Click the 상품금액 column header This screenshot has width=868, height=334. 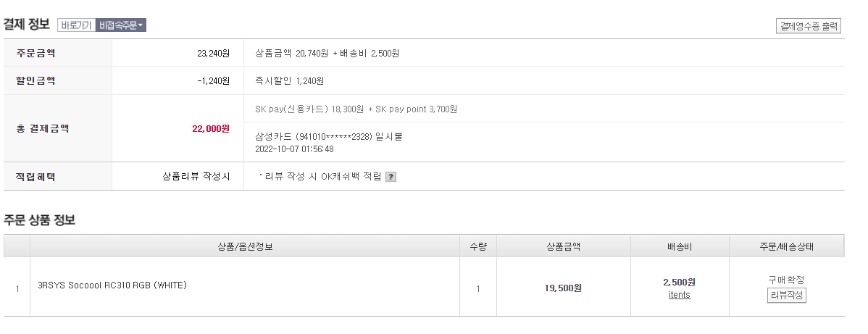coord(563,246)
